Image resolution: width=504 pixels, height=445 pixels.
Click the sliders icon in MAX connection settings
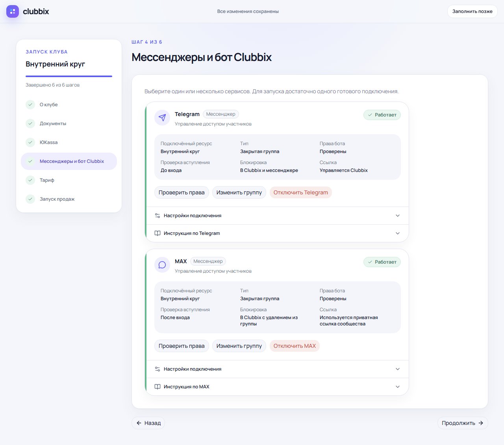click(157, 369)
